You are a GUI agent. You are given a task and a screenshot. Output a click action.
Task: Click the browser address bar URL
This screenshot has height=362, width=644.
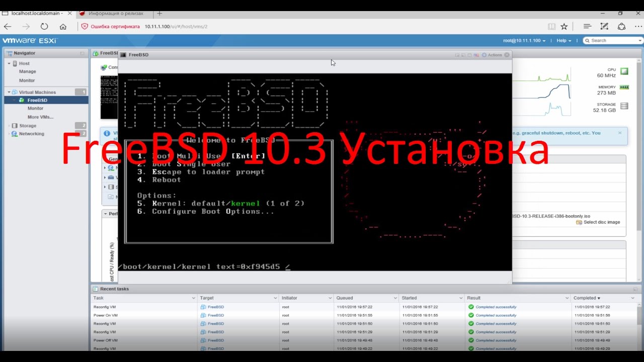pyautogui.click(x=176, y=27)
